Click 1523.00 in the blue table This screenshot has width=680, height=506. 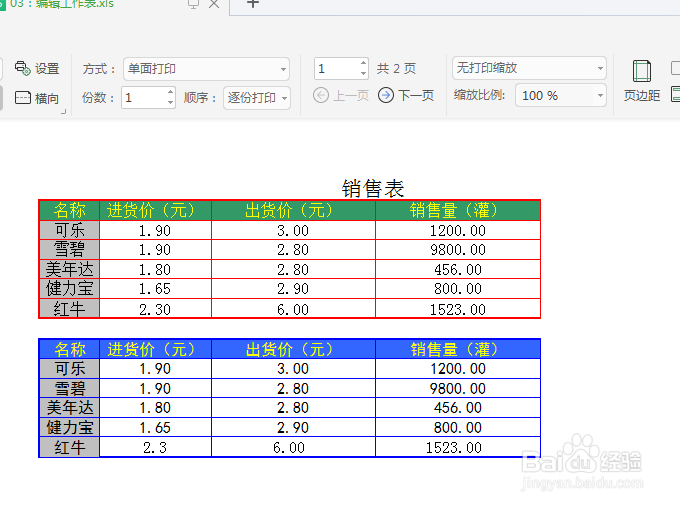tap(458, 447)
